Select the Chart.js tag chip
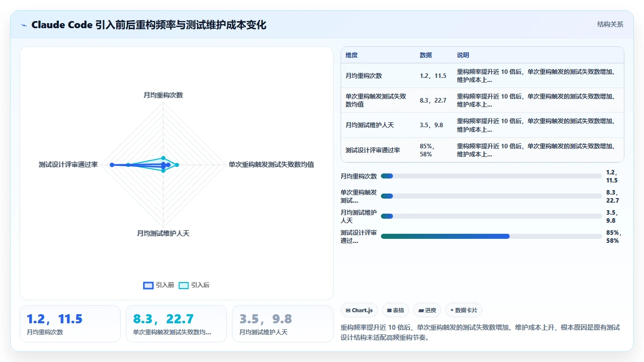This screenshot has width=644, height=362. (x=359, y=310)
